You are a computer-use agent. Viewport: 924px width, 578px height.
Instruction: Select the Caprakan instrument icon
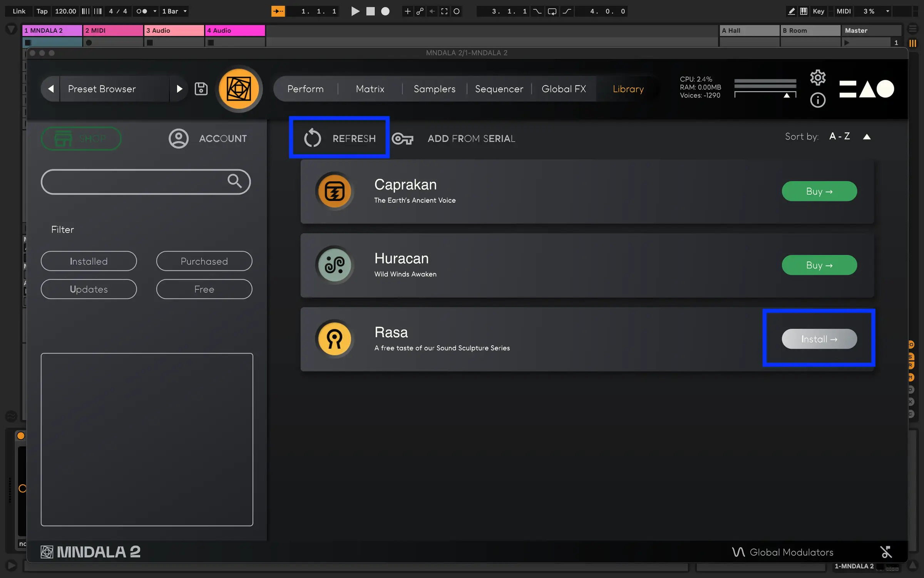point(335,191)
